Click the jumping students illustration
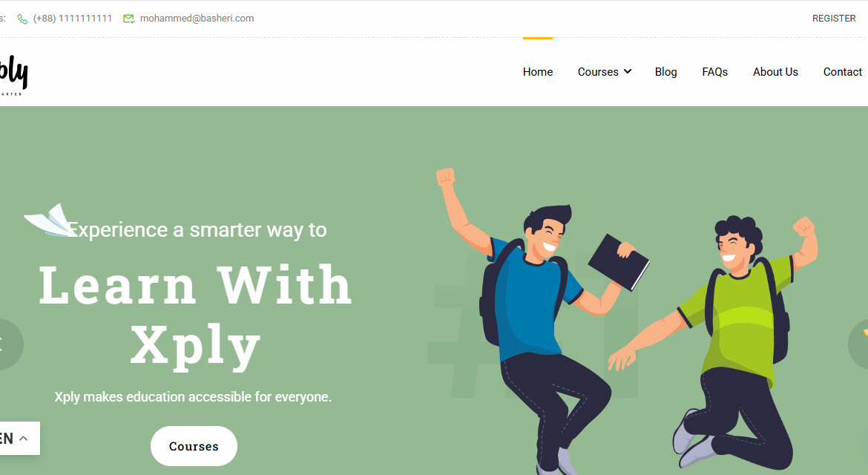Image resolution: width=868 pixels, height=475 pixels. pyautogui.click(x=625, y=321)
